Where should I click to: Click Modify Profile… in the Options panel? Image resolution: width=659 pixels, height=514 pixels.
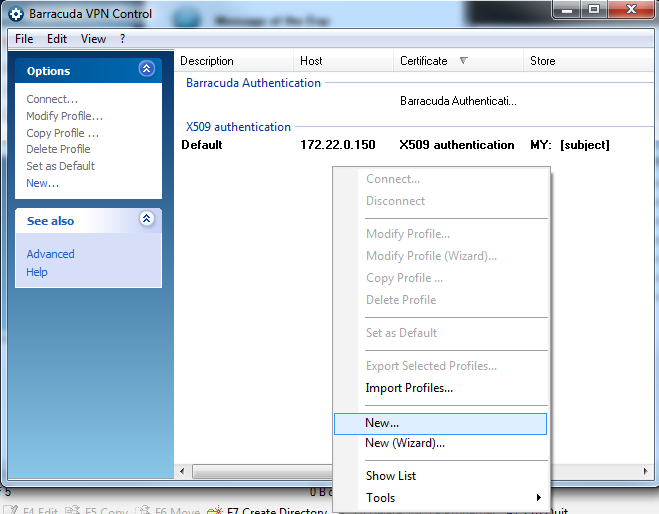[x=64, y=116]
